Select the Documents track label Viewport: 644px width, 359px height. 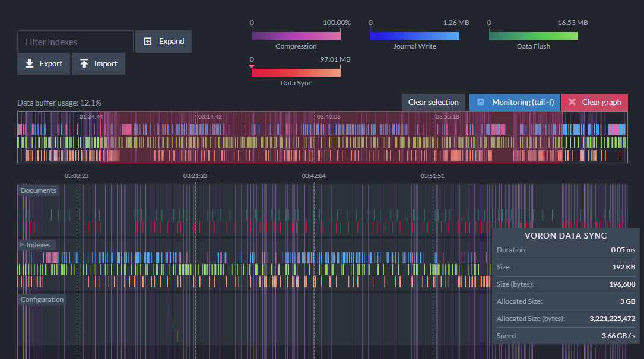(x=38, y=190)
